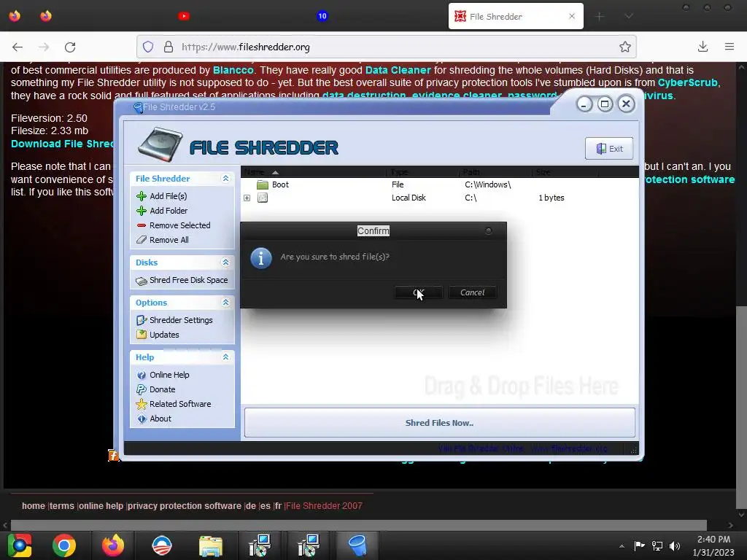
Task: Open the Blancco link on webpage
Action: [x=233, y=70]
